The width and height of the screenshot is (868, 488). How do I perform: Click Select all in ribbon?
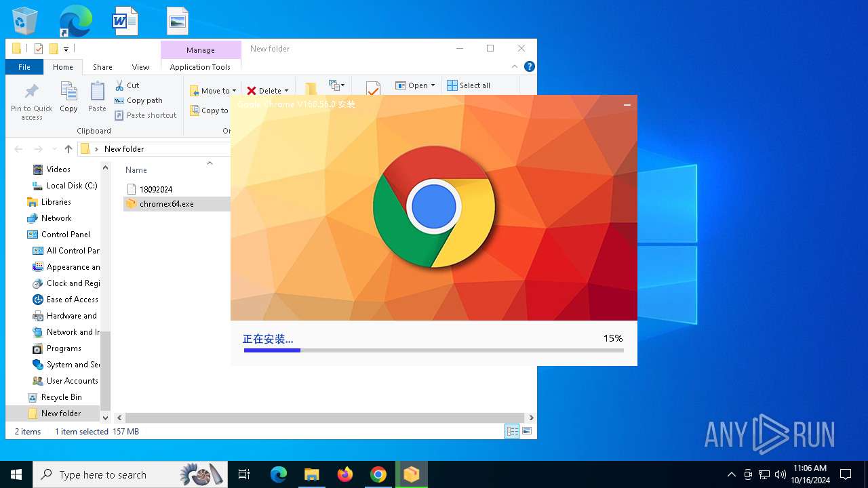point(469,85)
